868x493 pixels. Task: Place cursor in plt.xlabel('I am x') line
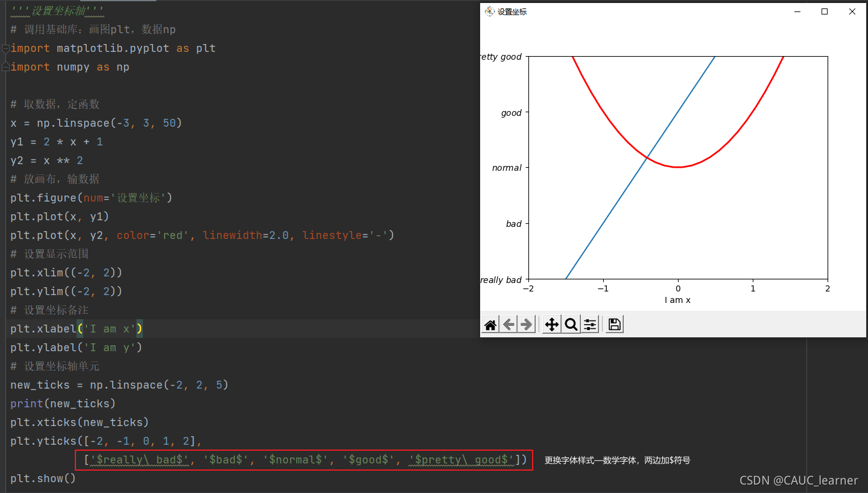(x=76, y=329)
